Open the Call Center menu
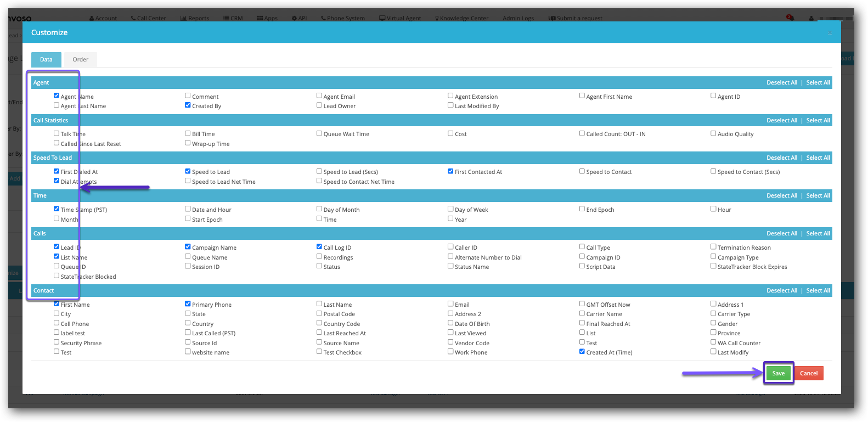Screen dimensions: 868x422 tap(148, 18)
